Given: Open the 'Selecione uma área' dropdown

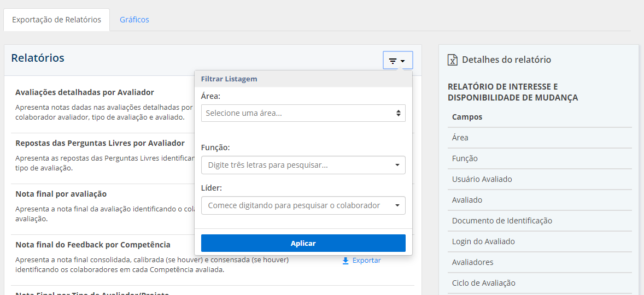Looking at the screenshot, I should coord(303,113).
